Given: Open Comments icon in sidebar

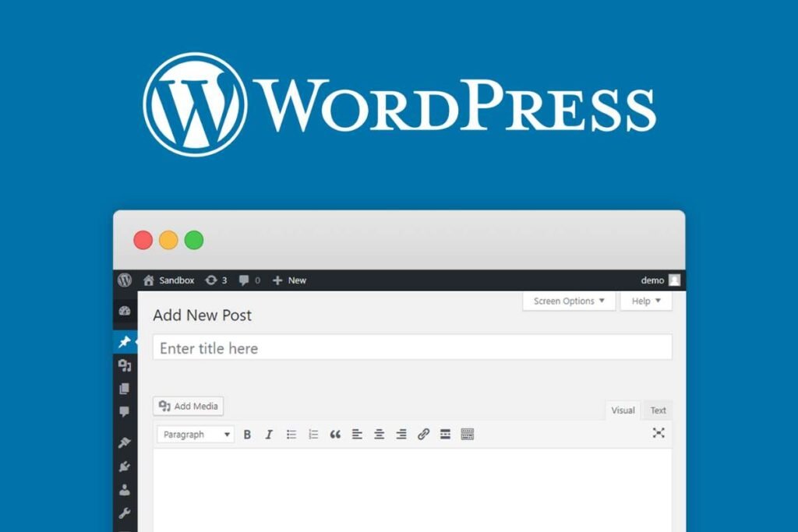Looking at the screenshot, I should coord(124,411).
